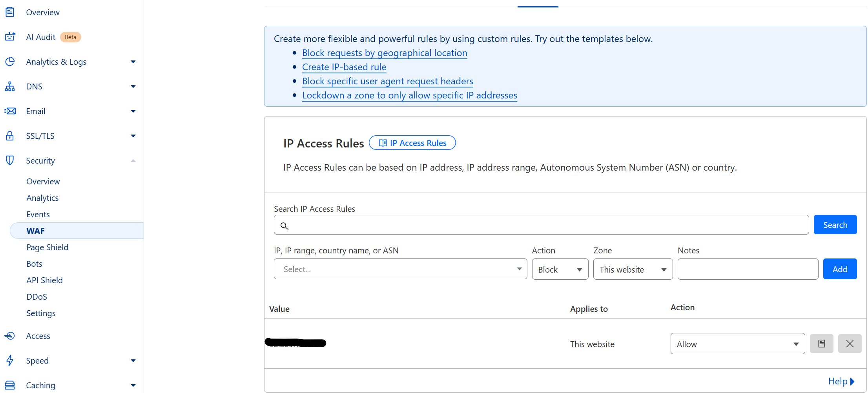This screenshot has width=868, height=393.
Task: Delete the Allow rule with the X icon
Action: click(850, 344)
